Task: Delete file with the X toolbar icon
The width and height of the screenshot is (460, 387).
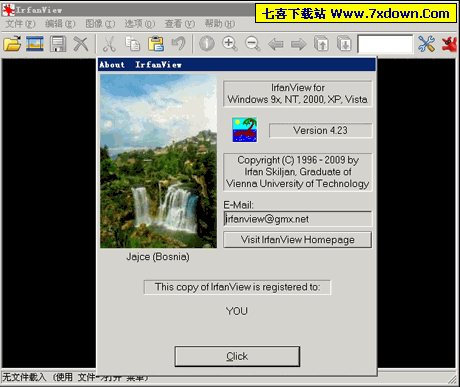Action: tap(81, 44)
